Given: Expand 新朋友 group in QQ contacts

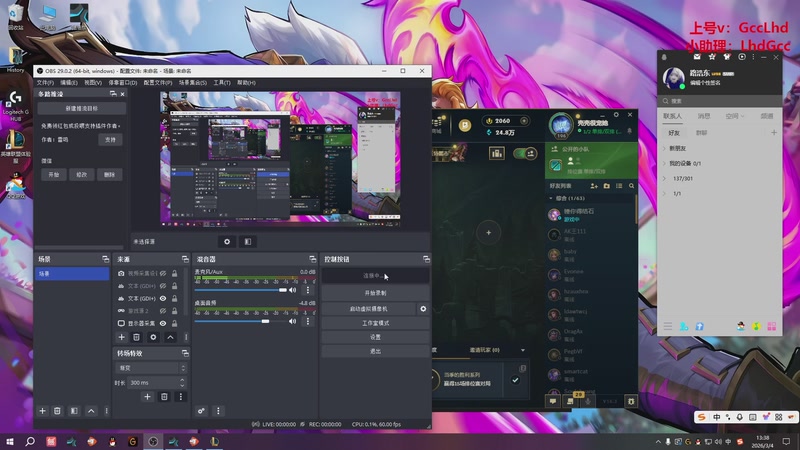Looking at the screenshot, I should [x=664, y=148].
